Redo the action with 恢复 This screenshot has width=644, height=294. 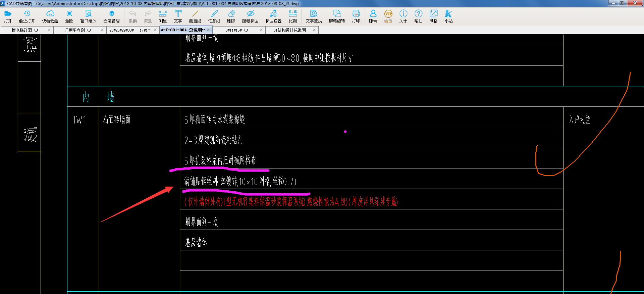(x=148, y=16)
